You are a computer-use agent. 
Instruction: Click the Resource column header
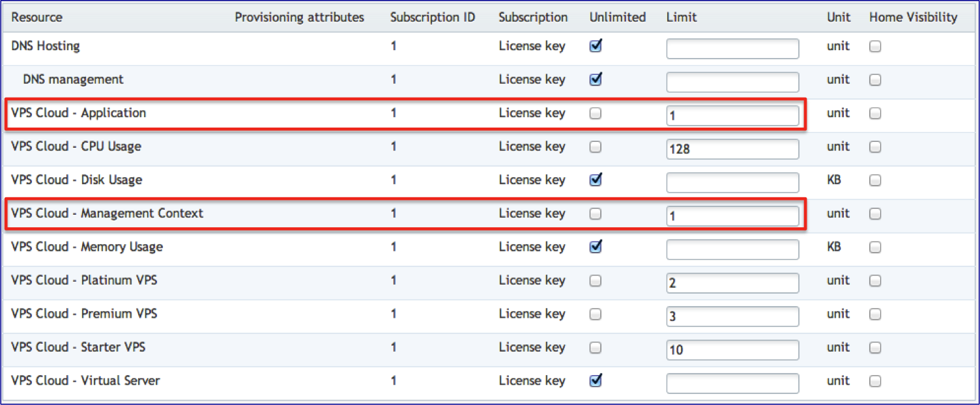[36, 18]
